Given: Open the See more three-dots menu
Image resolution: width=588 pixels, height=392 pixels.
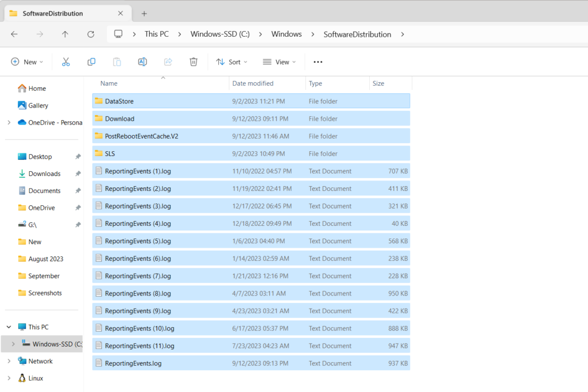Looking at the screenshot, I should pyautogui.click(x=318, y=62).
